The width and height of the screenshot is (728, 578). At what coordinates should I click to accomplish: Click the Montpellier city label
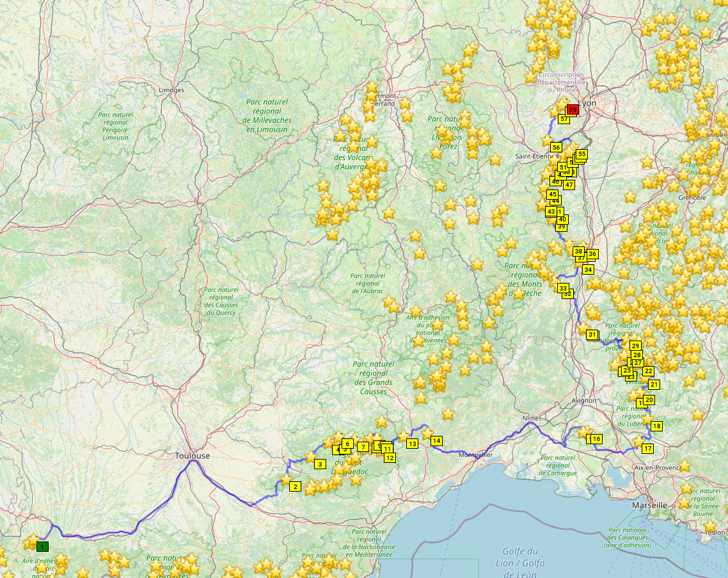475,455
